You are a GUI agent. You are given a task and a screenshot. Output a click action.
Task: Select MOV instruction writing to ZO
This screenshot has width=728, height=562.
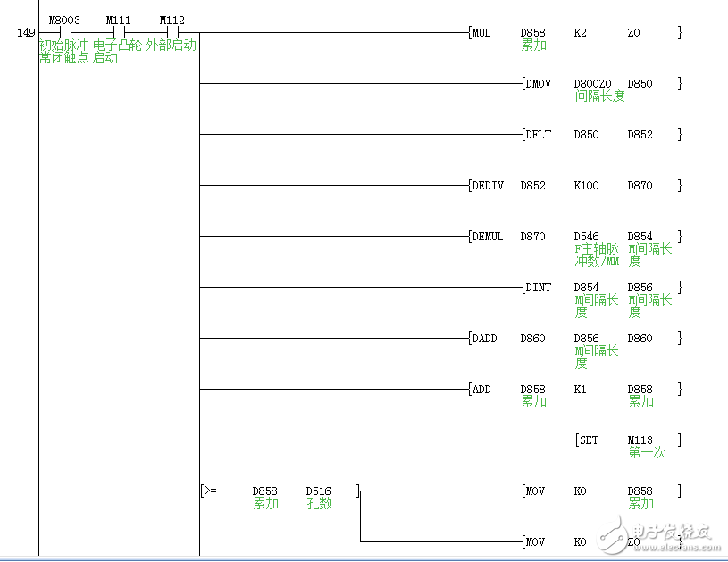535,542
